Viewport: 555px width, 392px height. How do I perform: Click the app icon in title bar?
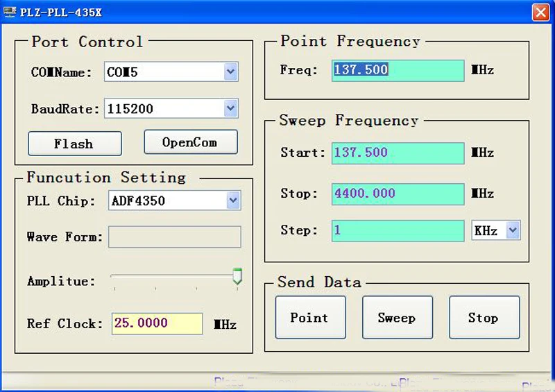click(x=9, y=12)
